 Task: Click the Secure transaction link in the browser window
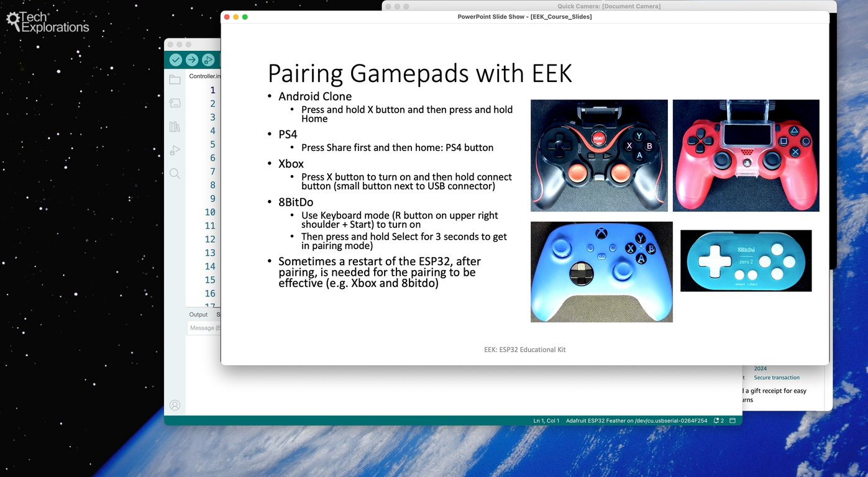[777, 378]
